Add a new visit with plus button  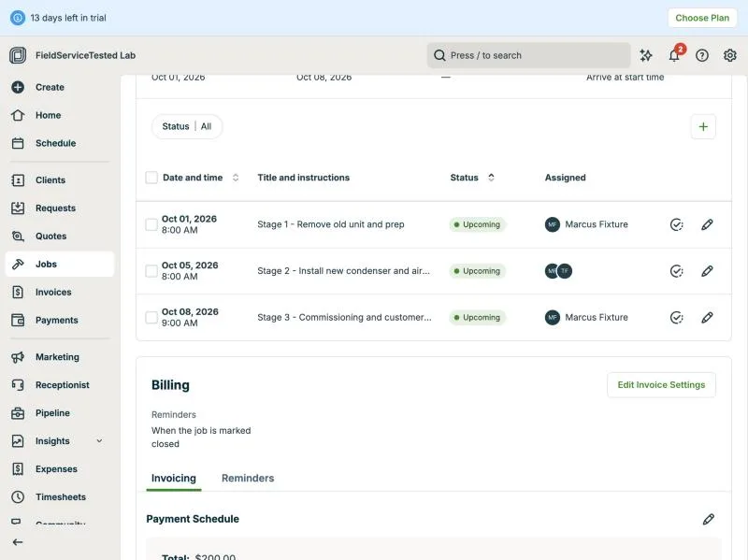pyautogui.click(x=703, y=126)
